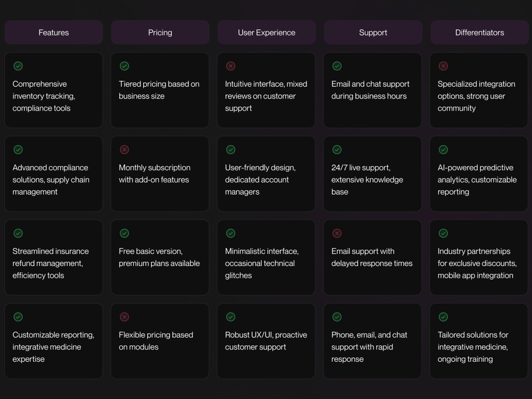The image size is (532, 399).
Task: Select the Support column header
Action: click(x=373, y=32)
